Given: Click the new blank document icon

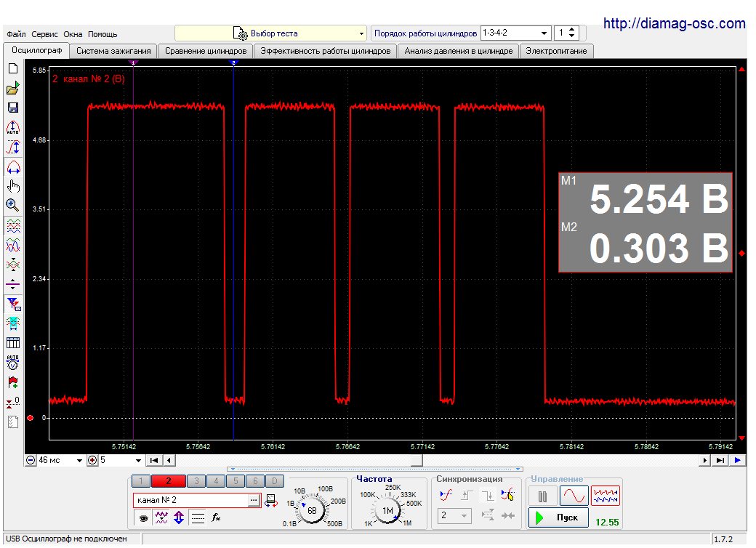Looking at the screenshot, I should click(x=13, y=69).
